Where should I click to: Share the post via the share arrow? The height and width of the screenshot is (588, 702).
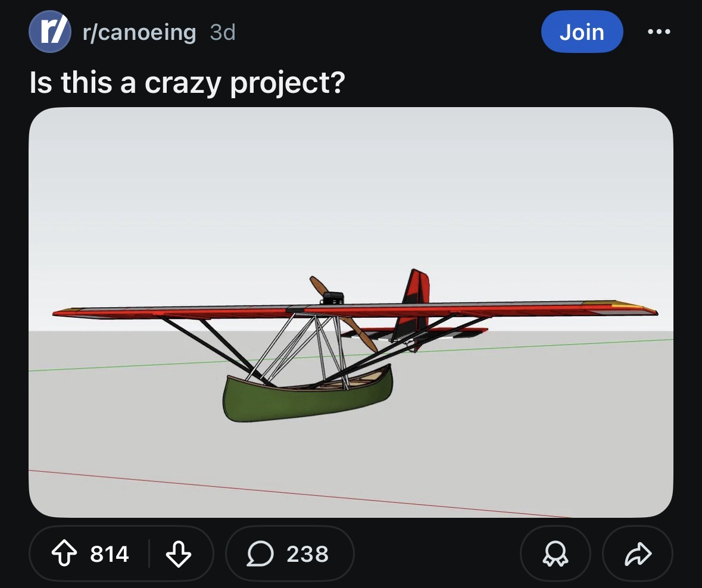(x=638, y=554)
